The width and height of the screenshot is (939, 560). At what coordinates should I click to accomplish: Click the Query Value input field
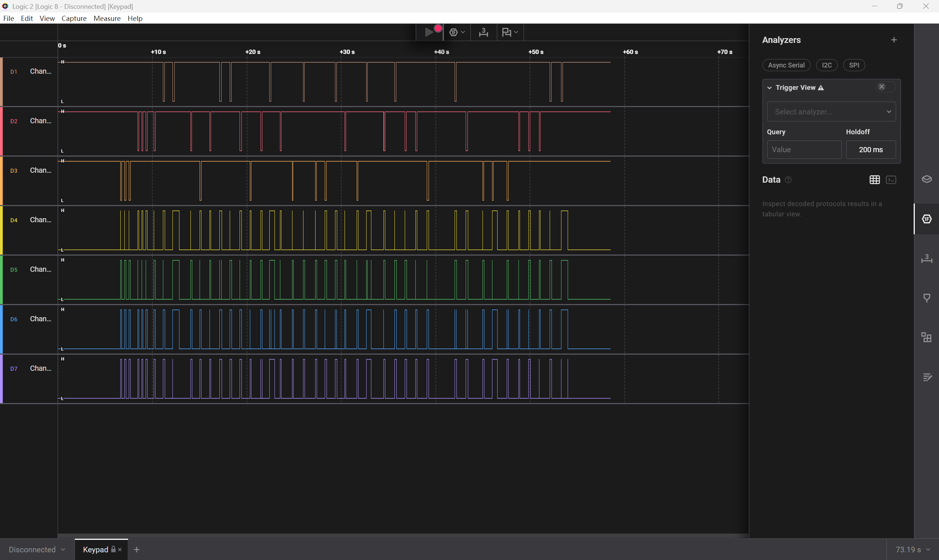point(804,150)
